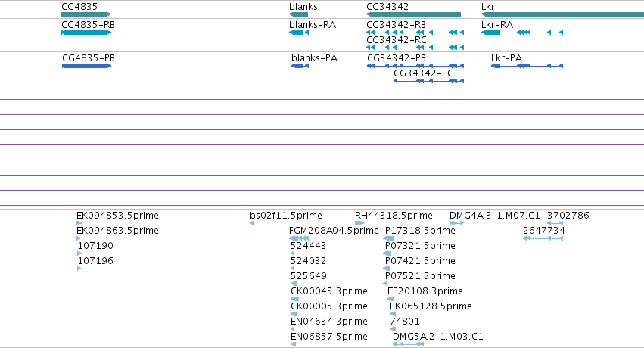Click the Lkr-PA protein feature
The height and width of the screenshot is (348, 644).
[x=527, y=66]
